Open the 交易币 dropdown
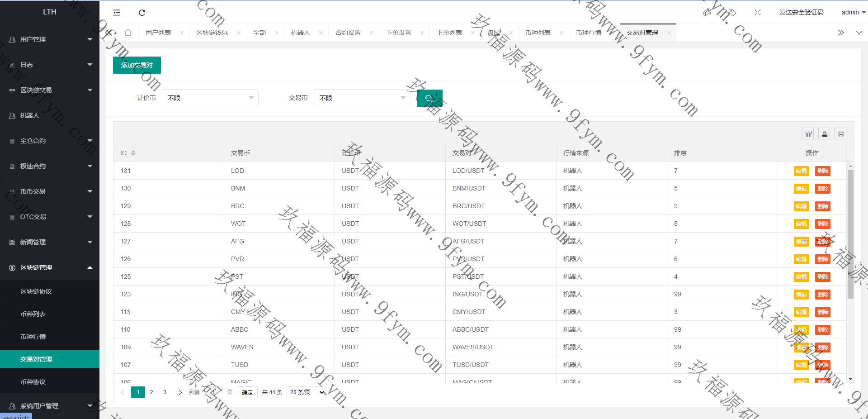Image resolution: width=868 pixels, height=419 pixels. (x=363, y=98)
